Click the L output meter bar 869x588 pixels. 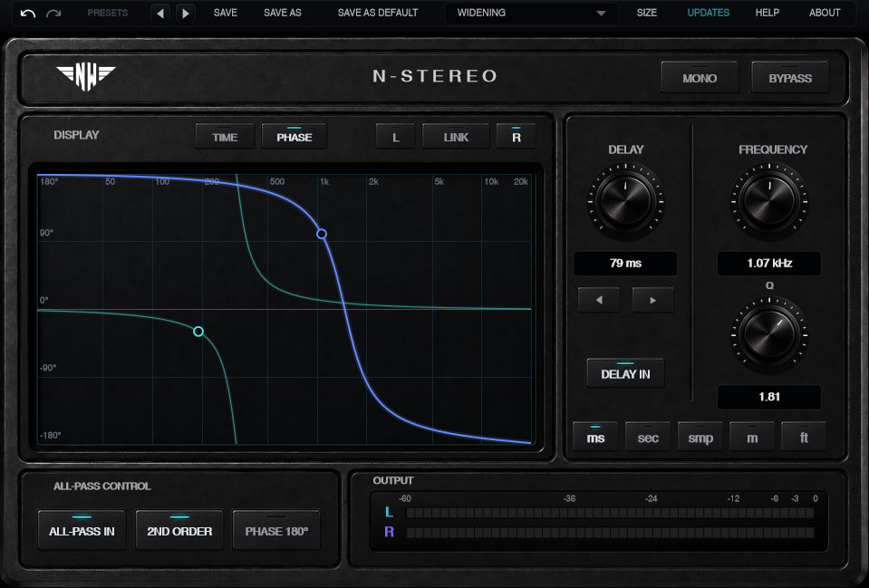[x=610, y=513]
